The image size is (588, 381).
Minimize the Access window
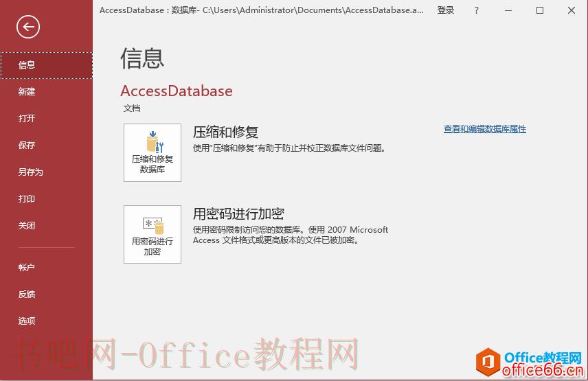508,10
